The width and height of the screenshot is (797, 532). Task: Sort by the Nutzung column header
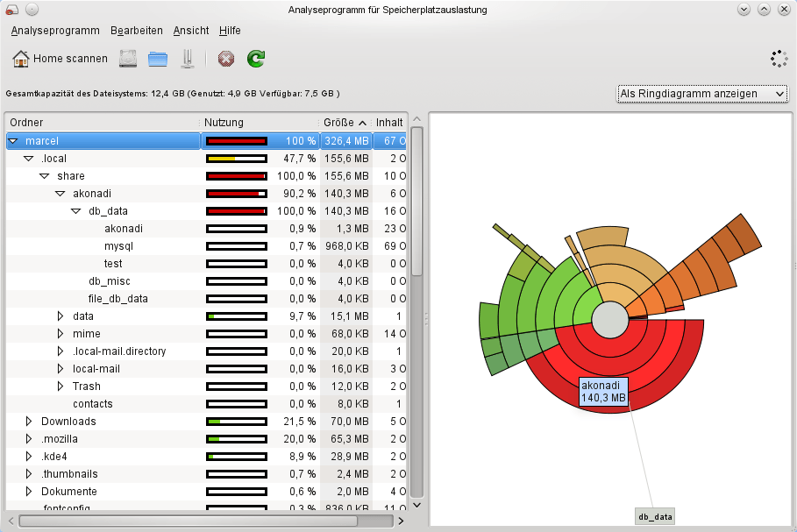click(260, 123)
